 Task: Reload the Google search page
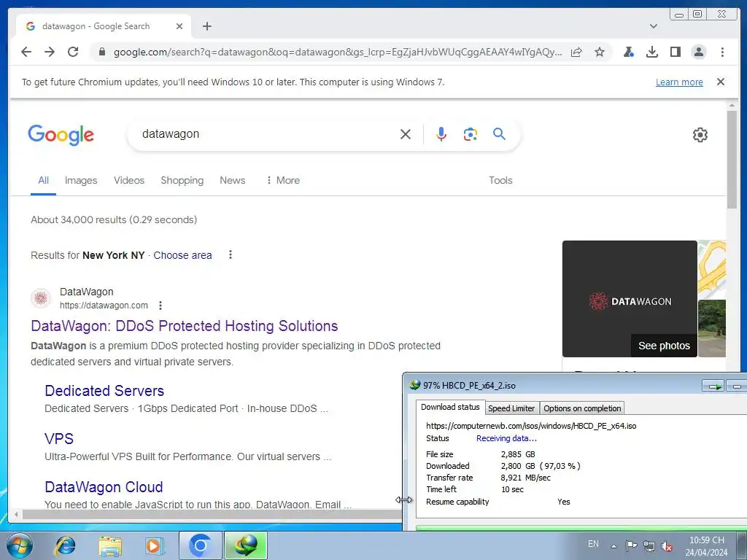[x=73, y=52]
